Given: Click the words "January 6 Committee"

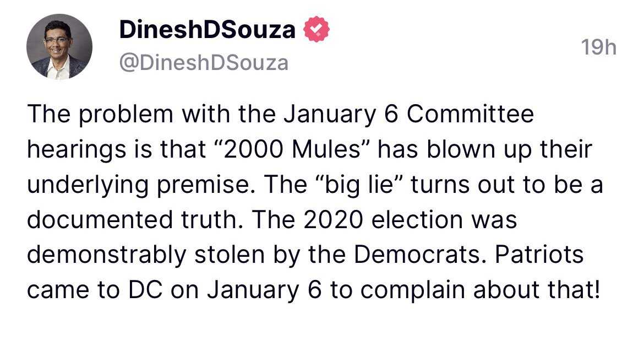Looking at the screenshot, I should point(408,114).
